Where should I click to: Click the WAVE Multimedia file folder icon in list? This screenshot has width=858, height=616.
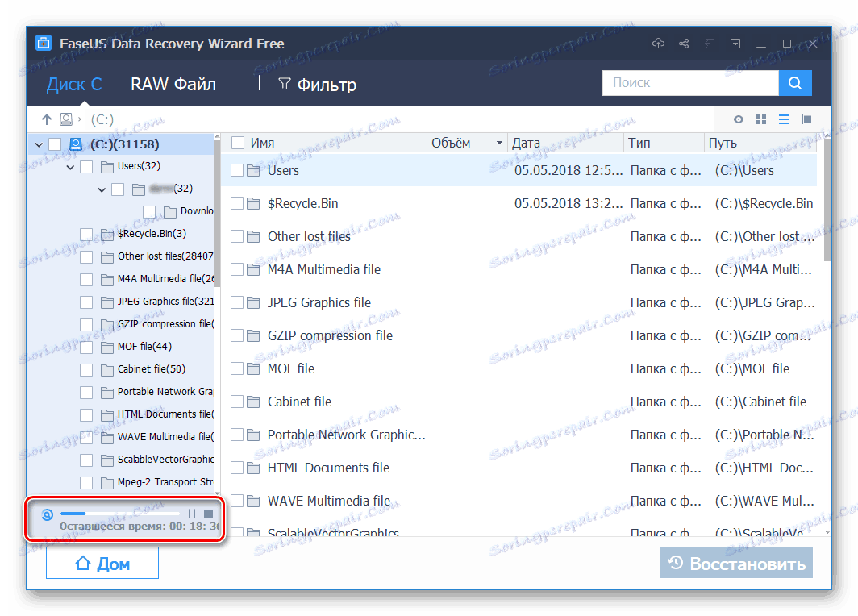253,502
